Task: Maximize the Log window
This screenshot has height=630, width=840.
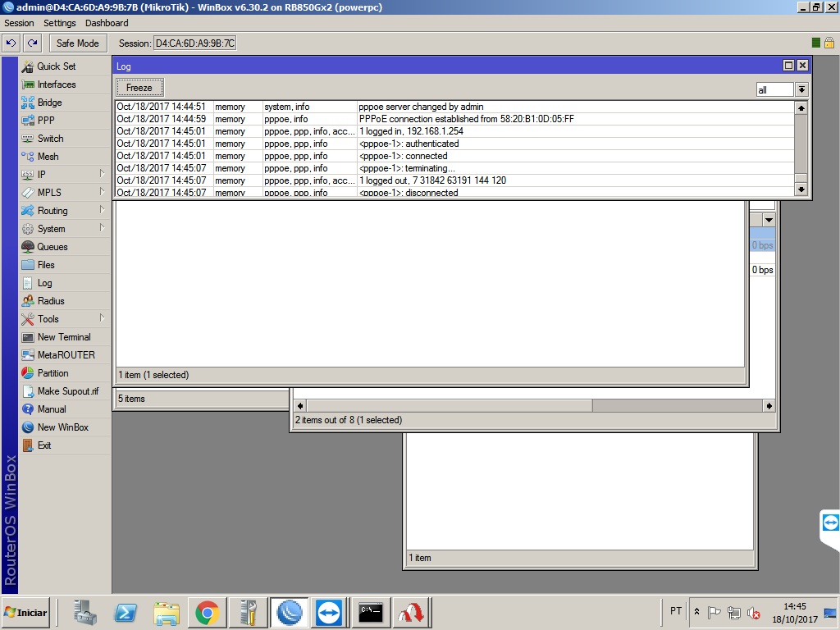Action: 788,66
